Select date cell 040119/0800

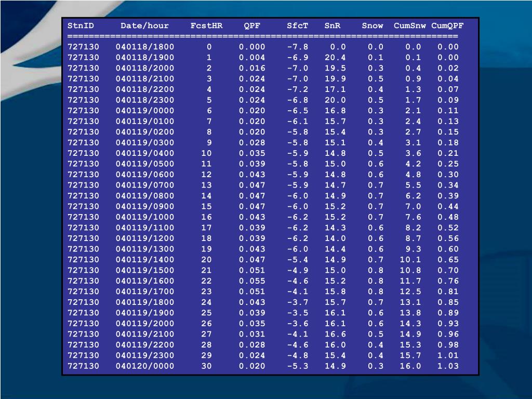pos(145,196)
